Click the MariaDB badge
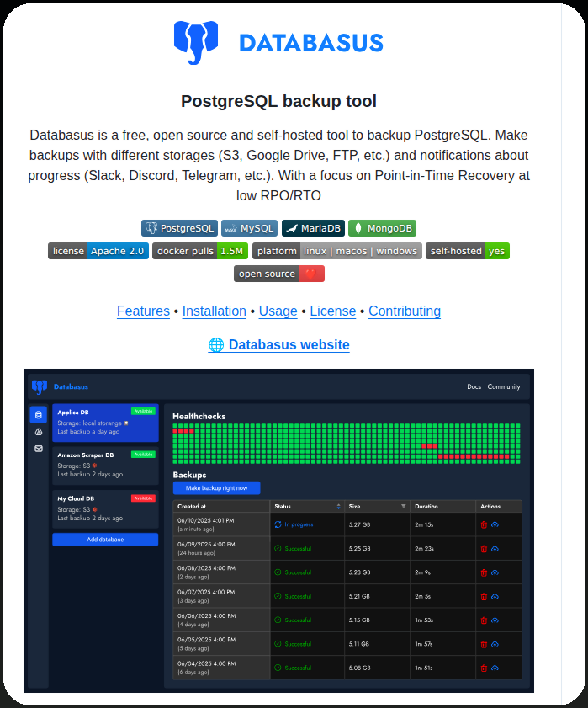The image size is (588, 708). 314,228
